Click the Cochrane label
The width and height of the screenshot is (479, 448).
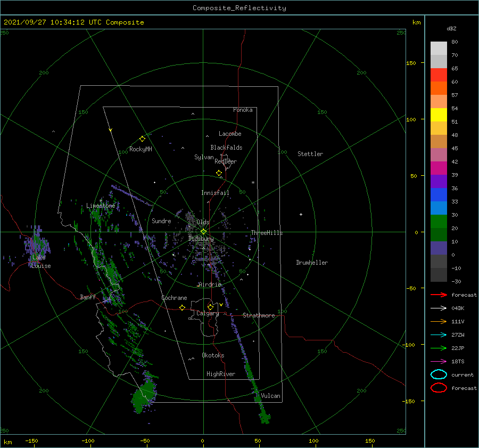(174, 298)
